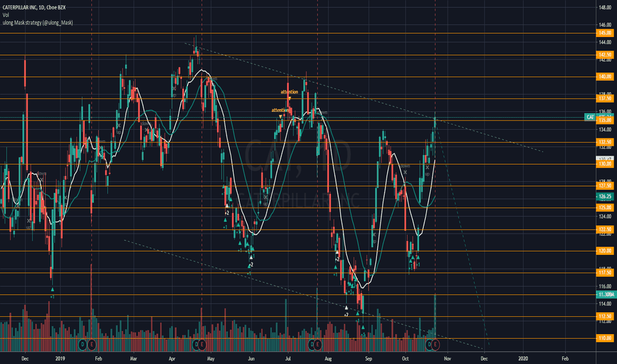Click the dividend D marker near November
The image size is (617, 364).
tap(429, 345)
